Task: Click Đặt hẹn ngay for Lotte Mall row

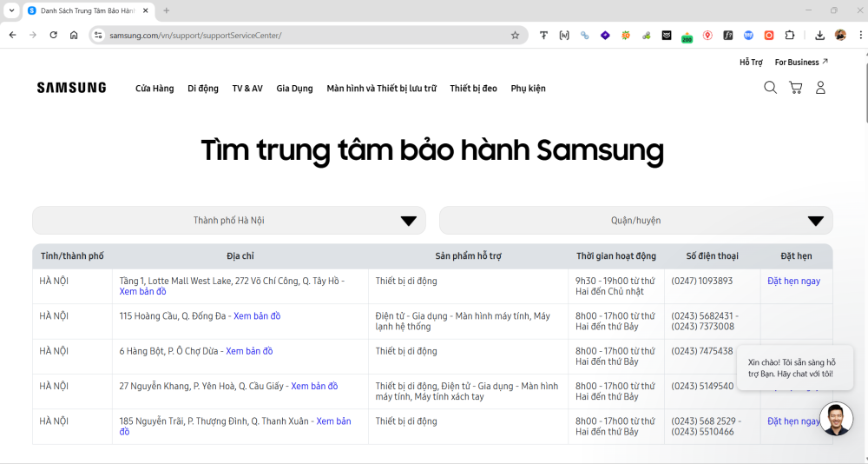Action: [x=794, y=281]
